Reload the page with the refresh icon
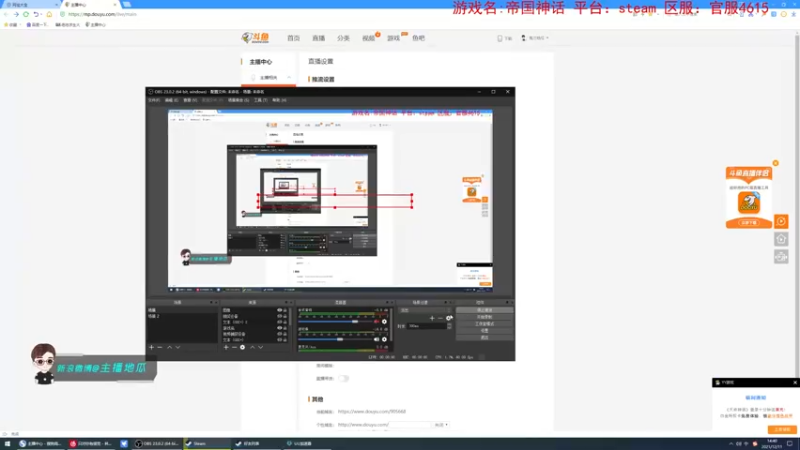 pos(26,14)
